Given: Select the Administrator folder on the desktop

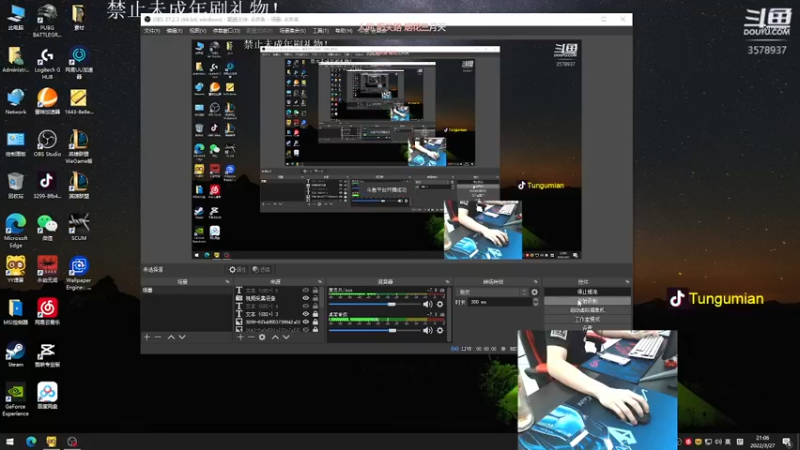Looking at the screenshot, I should (15, 59).
